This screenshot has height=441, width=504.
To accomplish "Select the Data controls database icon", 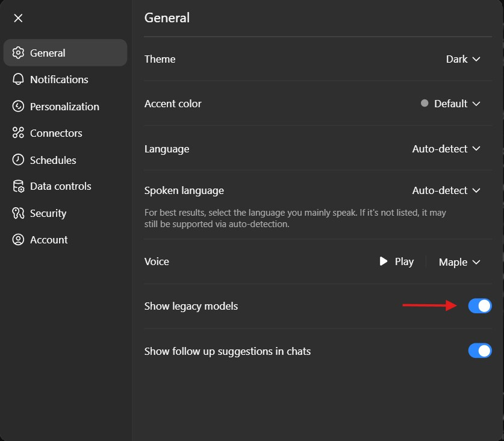I will 17,186.
